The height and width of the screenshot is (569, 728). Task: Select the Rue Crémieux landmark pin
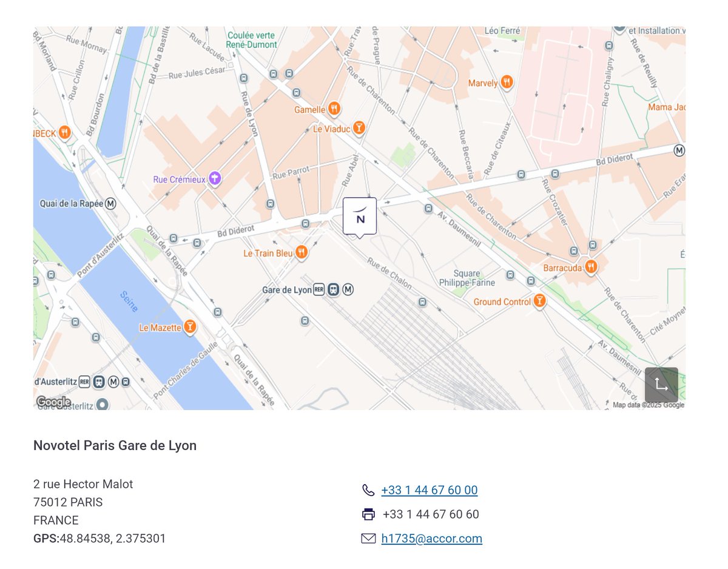pos(214,179)
